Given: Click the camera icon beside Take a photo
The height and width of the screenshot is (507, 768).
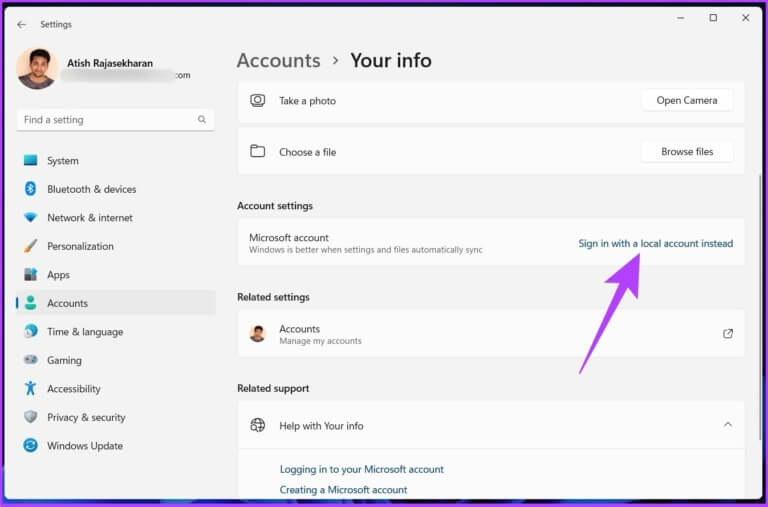Looking at the screenshot, I should (x=258, y=100).
